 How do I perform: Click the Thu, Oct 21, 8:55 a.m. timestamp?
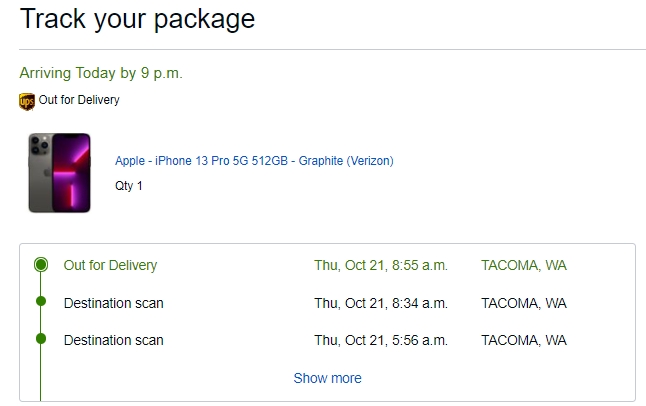[x=381, y=265]
